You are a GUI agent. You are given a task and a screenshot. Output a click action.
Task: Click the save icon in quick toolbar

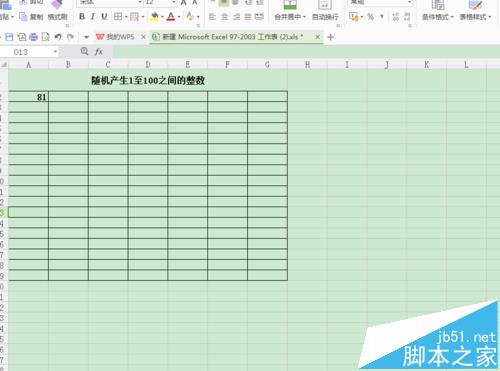pyautogui.click(x=9, y=37)
